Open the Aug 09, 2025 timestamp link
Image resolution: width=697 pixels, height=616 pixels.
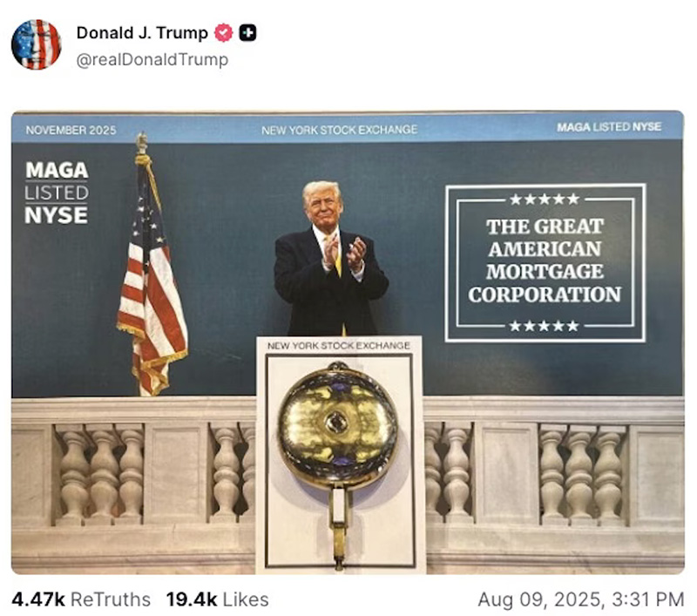coord(580,599)
